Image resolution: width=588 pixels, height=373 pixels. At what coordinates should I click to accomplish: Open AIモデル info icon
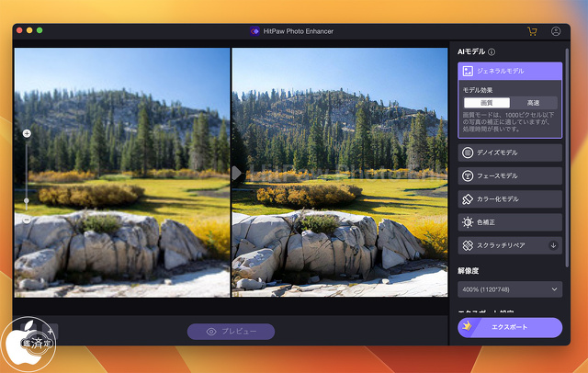pyautogui.click(x=492, y=52)
